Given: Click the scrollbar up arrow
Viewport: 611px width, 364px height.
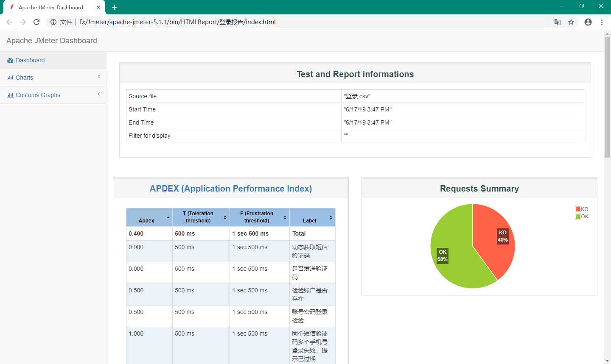Looking at the screenshot, I should tap(607, 33).
